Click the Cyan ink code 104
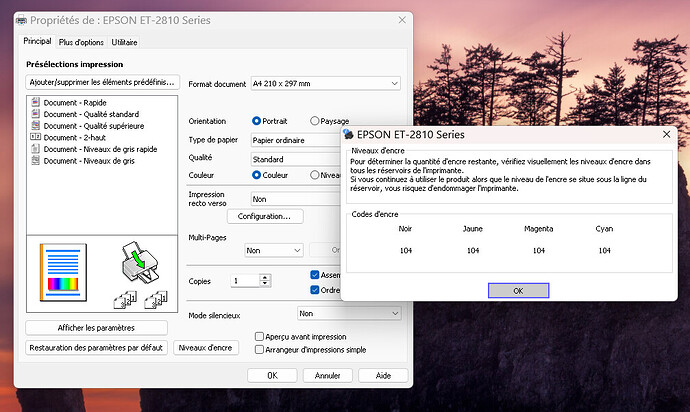This screenshot has width=690, height=412. 605,250
